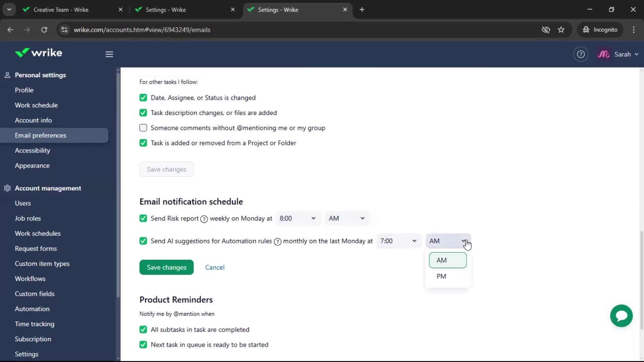Click the sidebar vertical scrollbar
Screen dimensions: 644x362
point(118,184)
